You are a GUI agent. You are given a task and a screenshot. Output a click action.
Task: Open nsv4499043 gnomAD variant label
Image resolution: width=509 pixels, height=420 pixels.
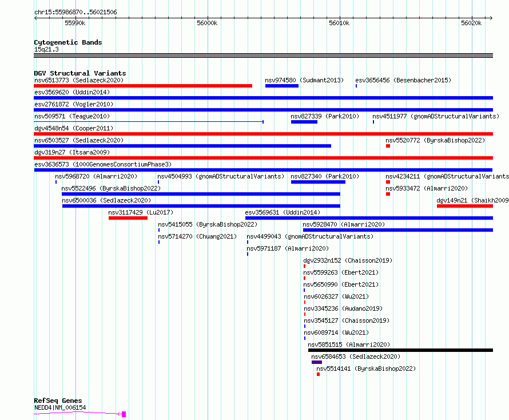[x=310, y=236]
